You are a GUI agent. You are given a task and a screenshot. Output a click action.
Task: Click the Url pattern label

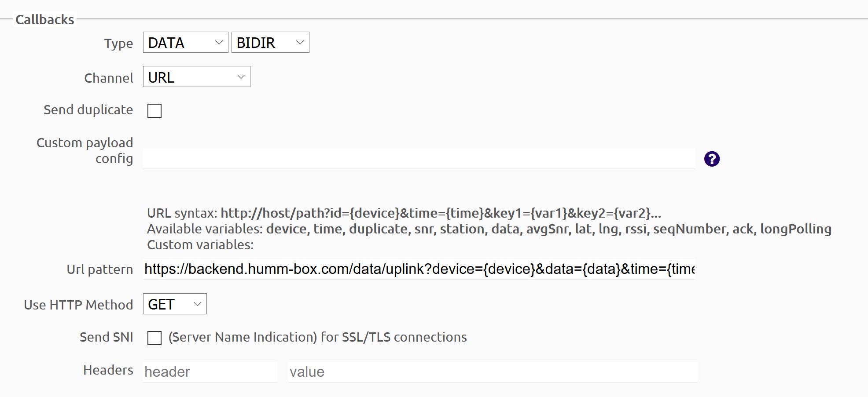coord(99,270)
